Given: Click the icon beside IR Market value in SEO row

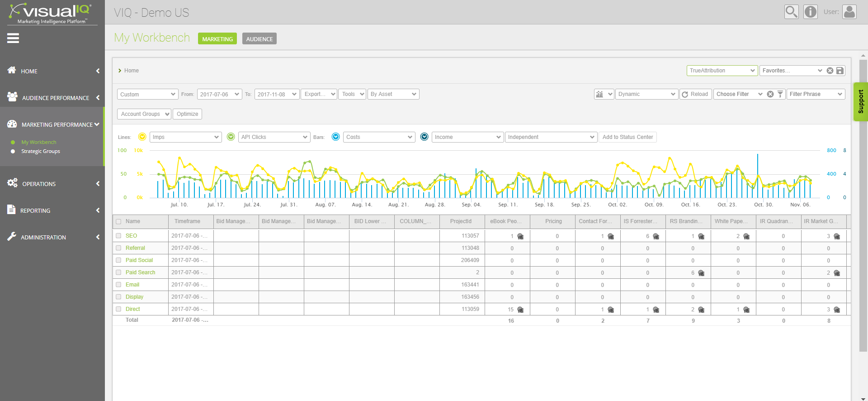Looking at the screenshot, I should pyautogui.click(x=837, y=236).
